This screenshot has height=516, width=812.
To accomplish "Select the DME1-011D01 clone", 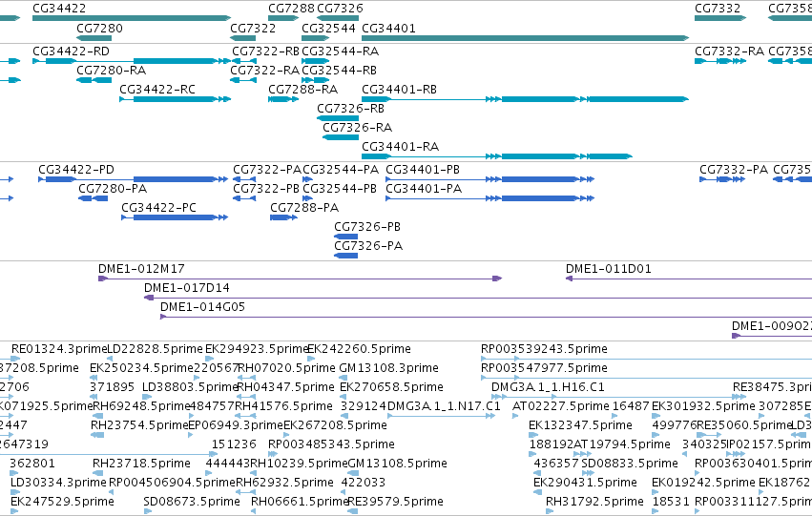I will 689,279.
